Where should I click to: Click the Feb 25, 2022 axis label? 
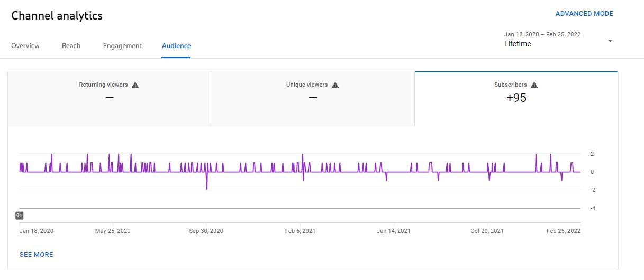pos(563,231)
